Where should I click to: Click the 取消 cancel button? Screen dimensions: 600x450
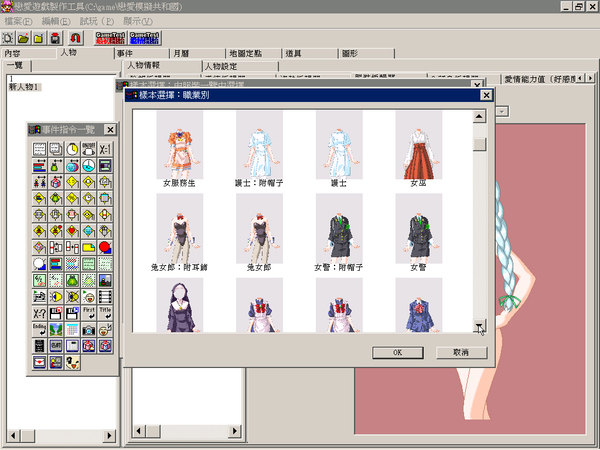(x=461, y=352)
